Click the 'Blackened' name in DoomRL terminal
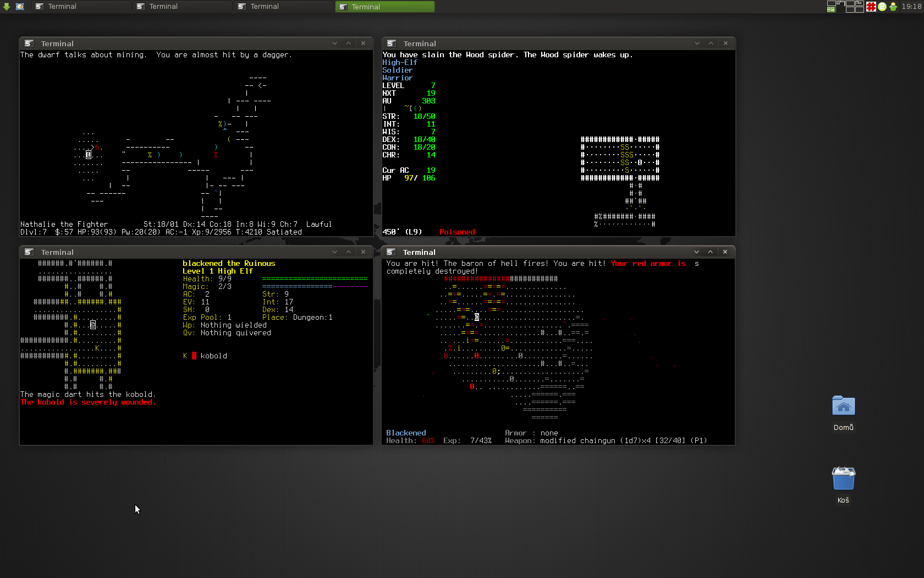 tap(406, 433)
